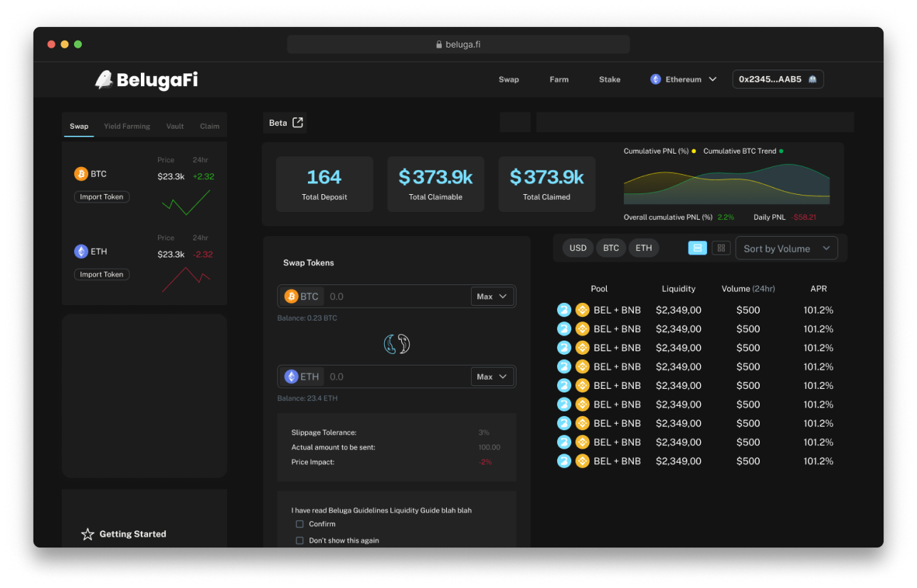Click the Ethereum network icon
Viewport: 917px width, 588px height.
tap(655, 80)
